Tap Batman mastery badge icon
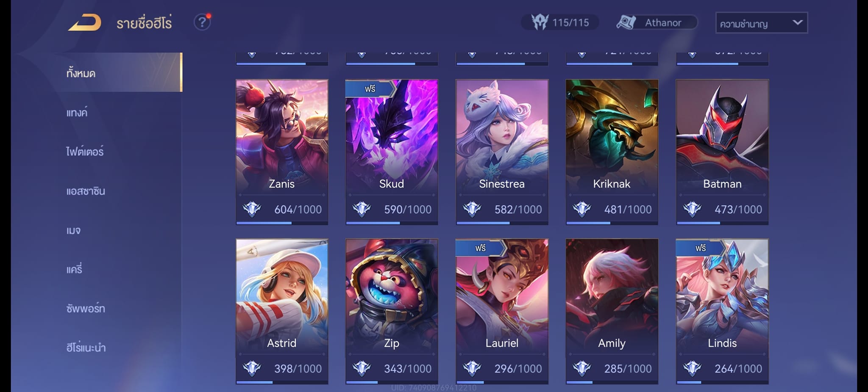 [692, 209]
